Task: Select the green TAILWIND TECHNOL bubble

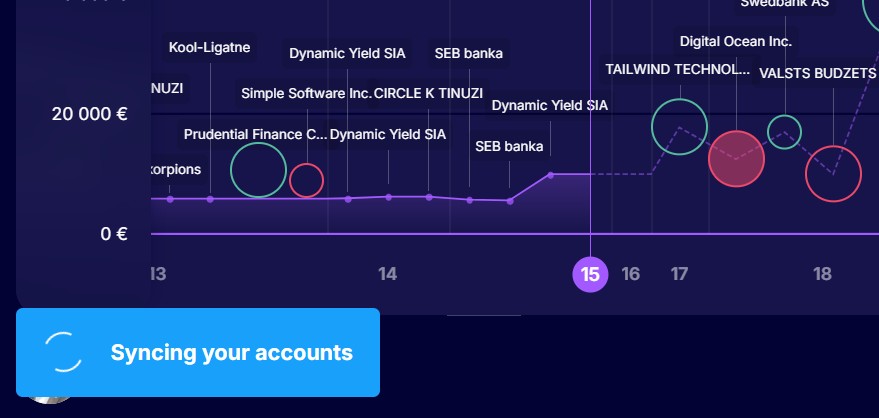Action: click(x=680, y=127)
